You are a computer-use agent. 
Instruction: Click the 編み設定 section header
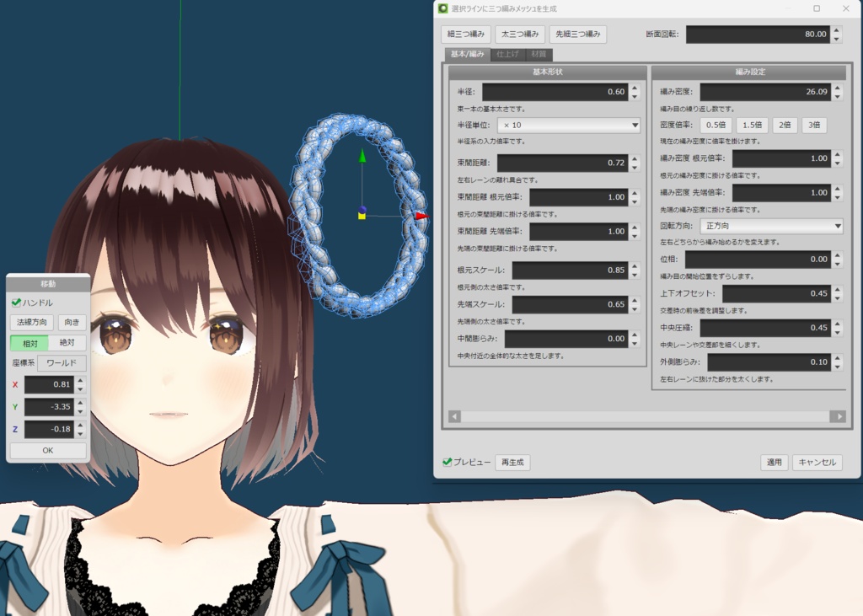tap(749, 72)
